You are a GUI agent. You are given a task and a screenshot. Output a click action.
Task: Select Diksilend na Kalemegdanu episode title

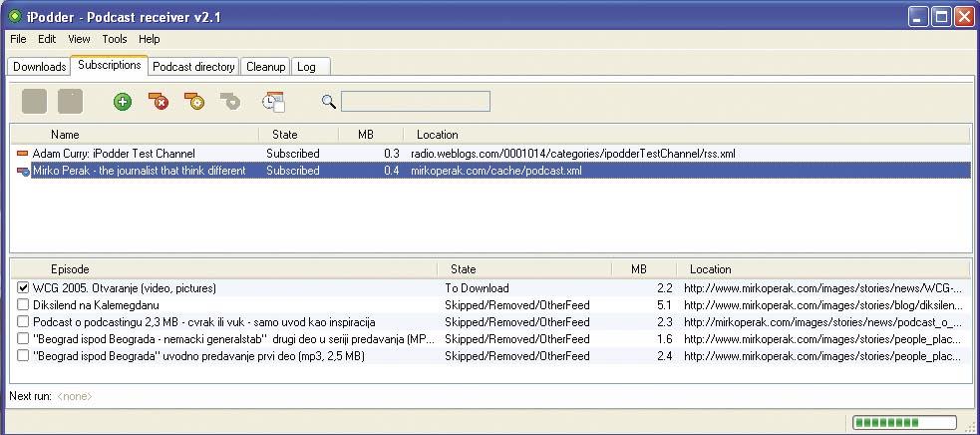click(96, 305)
